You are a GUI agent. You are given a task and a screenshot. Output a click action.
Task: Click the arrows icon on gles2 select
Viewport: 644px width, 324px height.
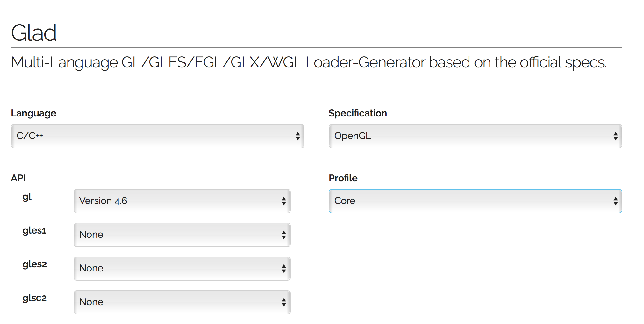[x=283, y=269]
